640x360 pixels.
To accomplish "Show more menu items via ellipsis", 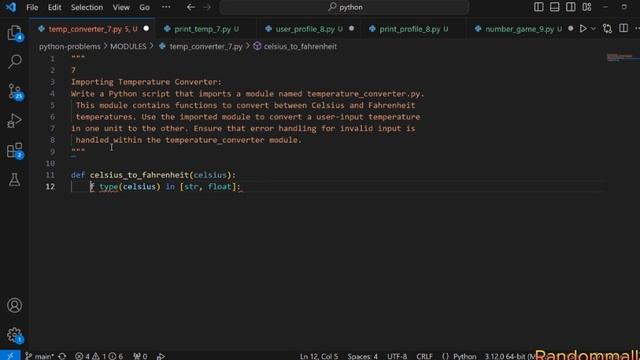I will 166,7.
